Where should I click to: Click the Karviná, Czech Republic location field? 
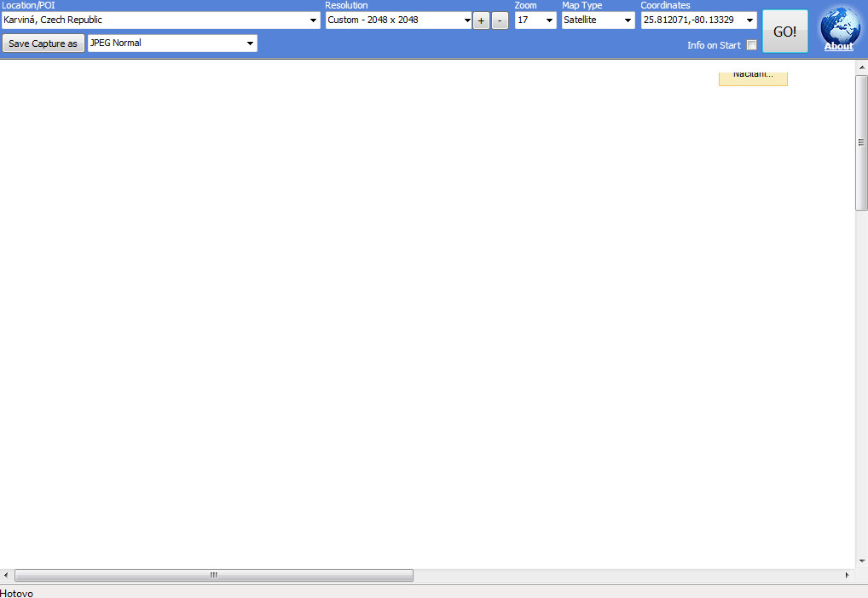(153, 20)
